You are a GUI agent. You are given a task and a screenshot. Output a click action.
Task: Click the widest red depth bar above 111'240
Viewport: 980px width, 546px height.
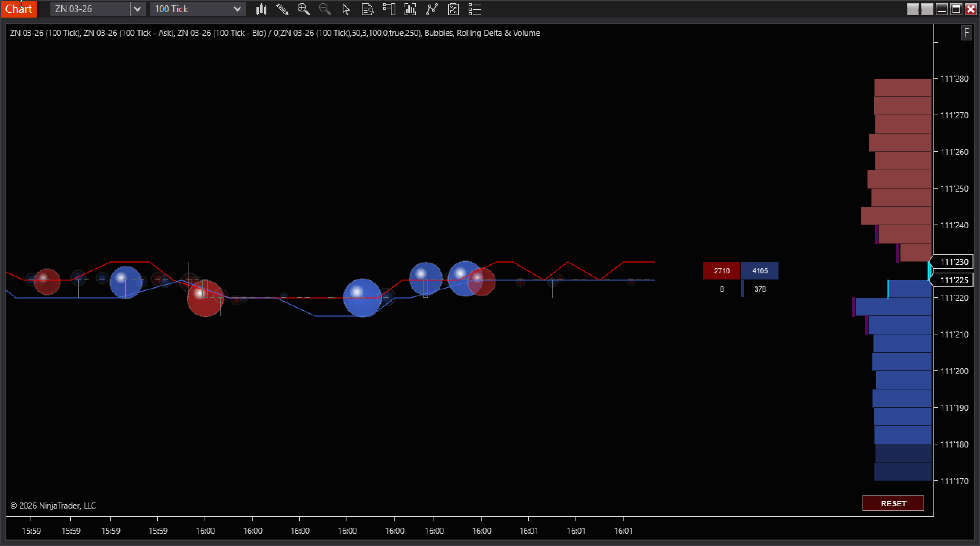point(896,216)
